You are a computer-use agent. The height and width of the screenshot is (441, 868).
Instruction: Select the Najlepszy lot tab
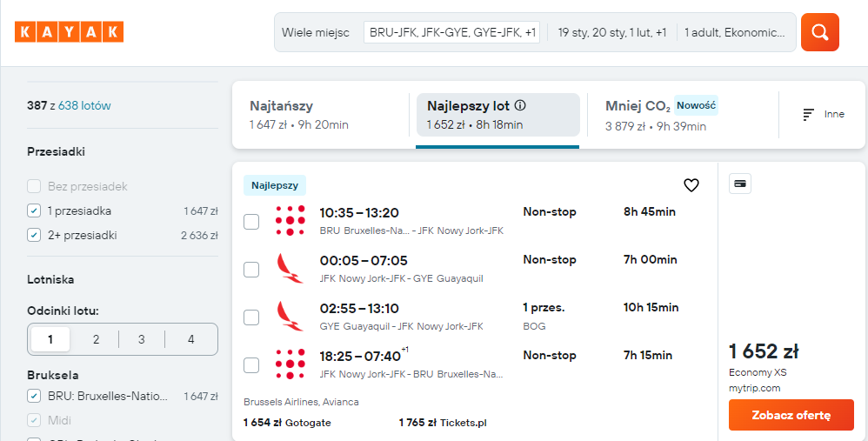tap(497, 115)
